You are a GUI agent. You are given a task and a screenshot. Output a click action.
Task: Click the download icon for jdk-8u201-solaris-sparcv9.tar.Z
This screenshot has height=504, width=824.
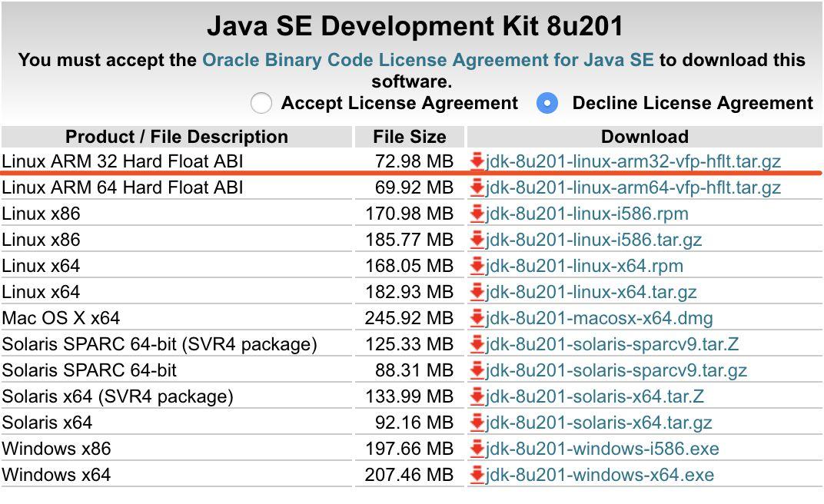477,343
